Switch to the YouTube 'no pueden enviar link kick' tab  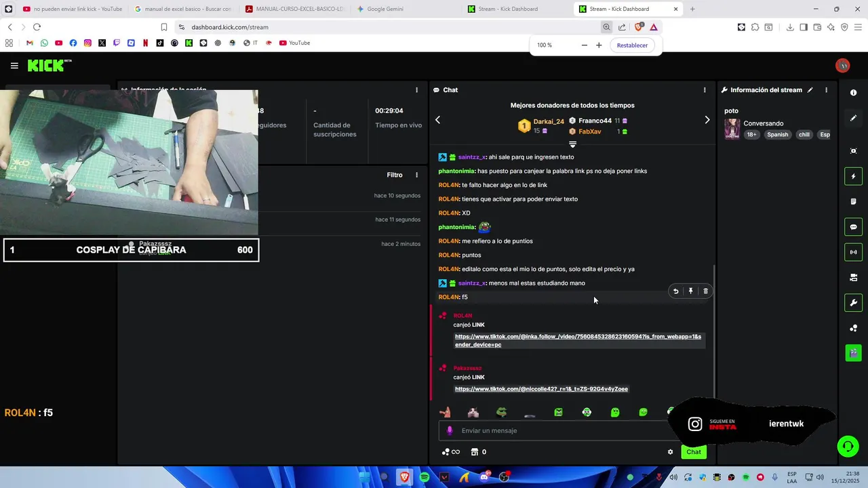click(73, 9)
